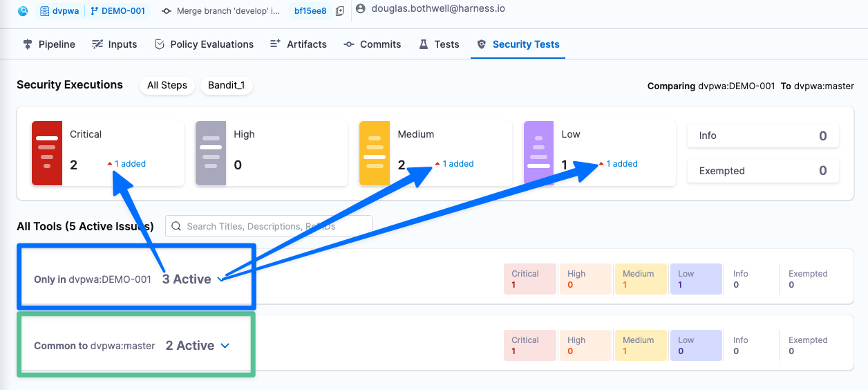
Task: Expand the Common to dvpwa:master issues
Action: (x=225, y=346)
